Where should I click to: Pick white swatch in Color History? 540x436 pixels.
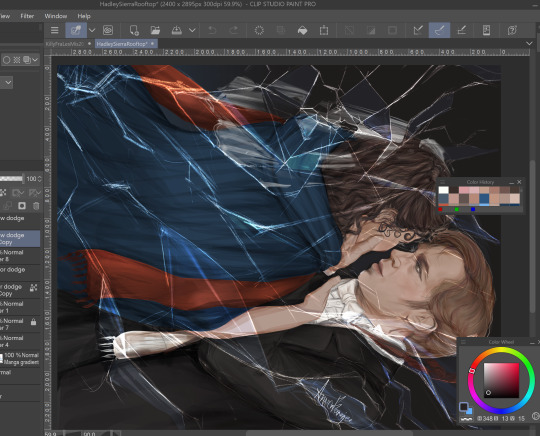click(x=444, y=190)
